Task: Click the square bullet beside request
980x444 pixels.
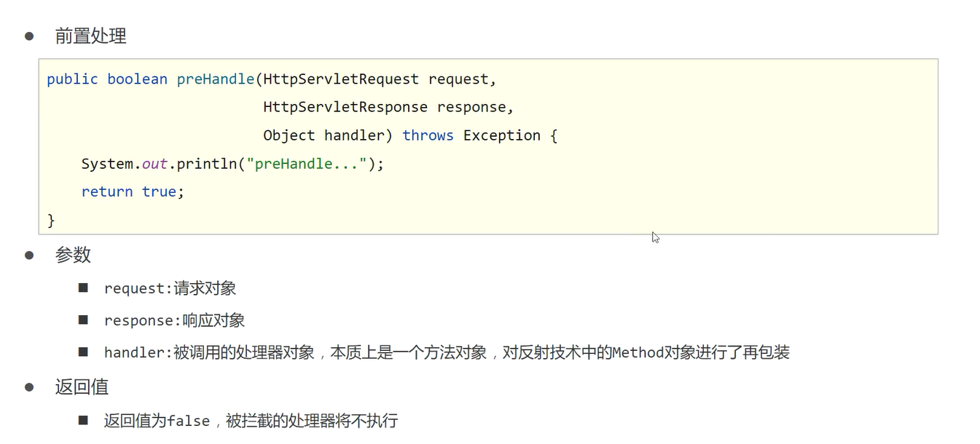Action: 83,288
